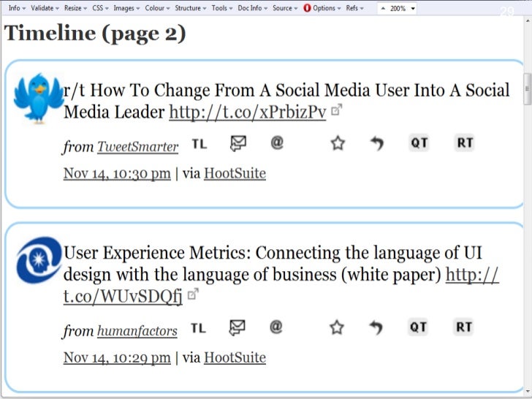Send a direct message to TweetSmarter

click(237, 144)
